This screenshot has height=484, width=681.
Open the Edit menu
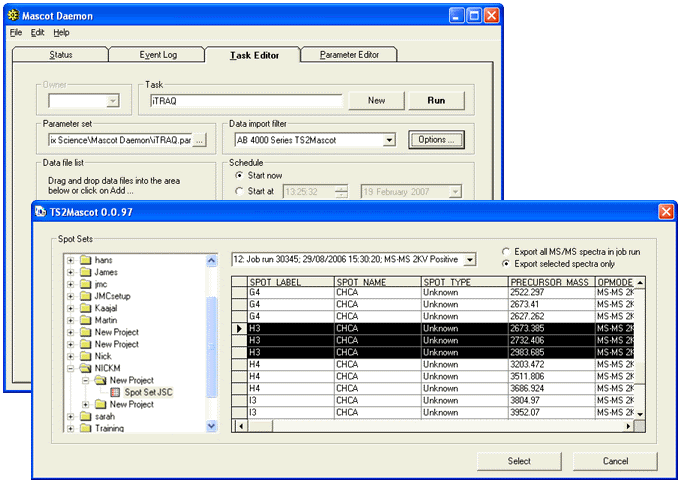[37, 32]
